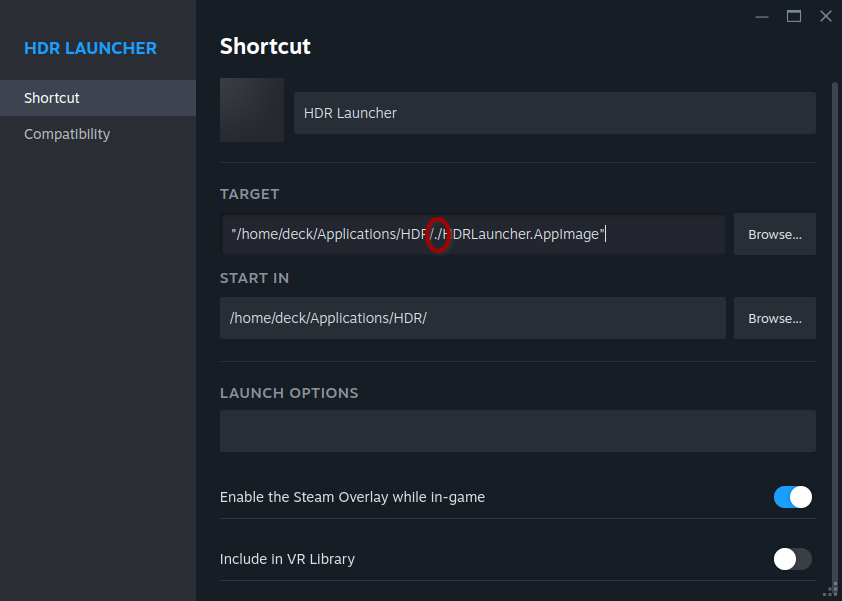This screenshot has width=842, height=601.
Task: Minimize the shortcut properties window
Action: coord(761,17)
